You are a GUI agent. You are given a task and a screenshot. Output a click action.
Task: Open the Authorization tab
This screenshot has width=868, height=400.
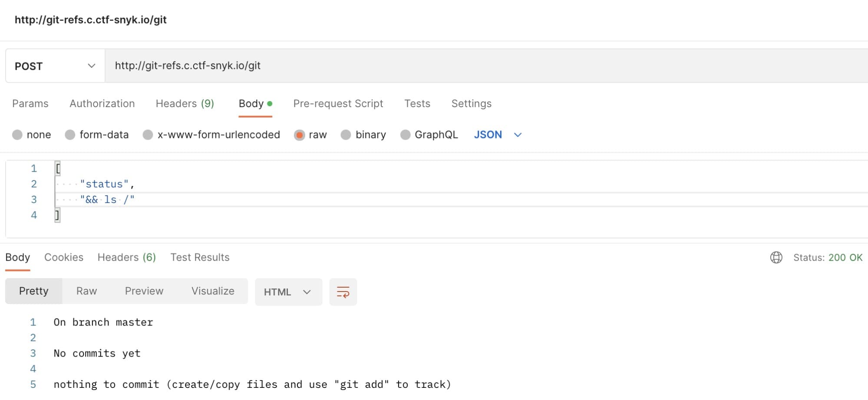tap(102, 104)
